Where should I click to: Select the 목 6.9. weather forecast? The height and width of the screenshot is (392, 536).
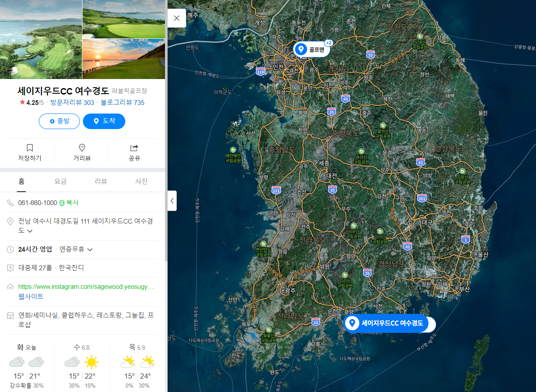tap(137, 366)
